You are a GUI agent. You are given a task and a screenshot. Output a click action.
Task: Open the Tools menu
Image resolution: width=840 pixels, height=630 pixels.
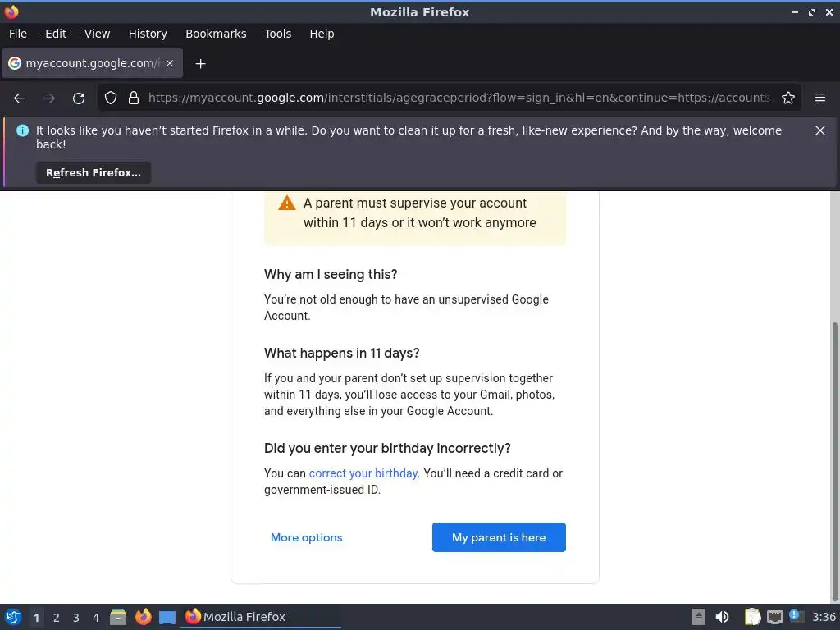click(277, 34)
